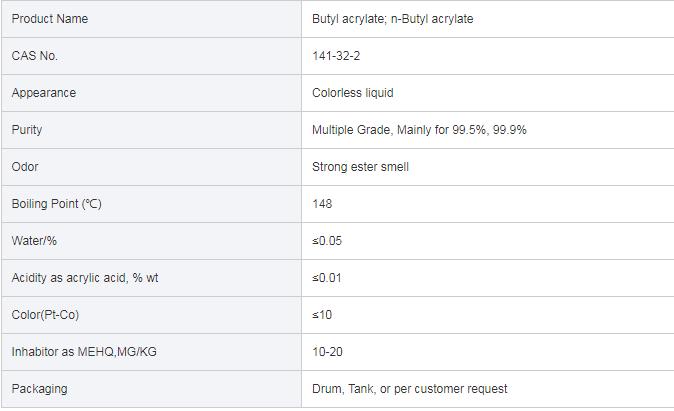Image resolution: width=674 pixels, height=411 pixels.
Task: Click the Odor row label
Action: tap(25, 167)
